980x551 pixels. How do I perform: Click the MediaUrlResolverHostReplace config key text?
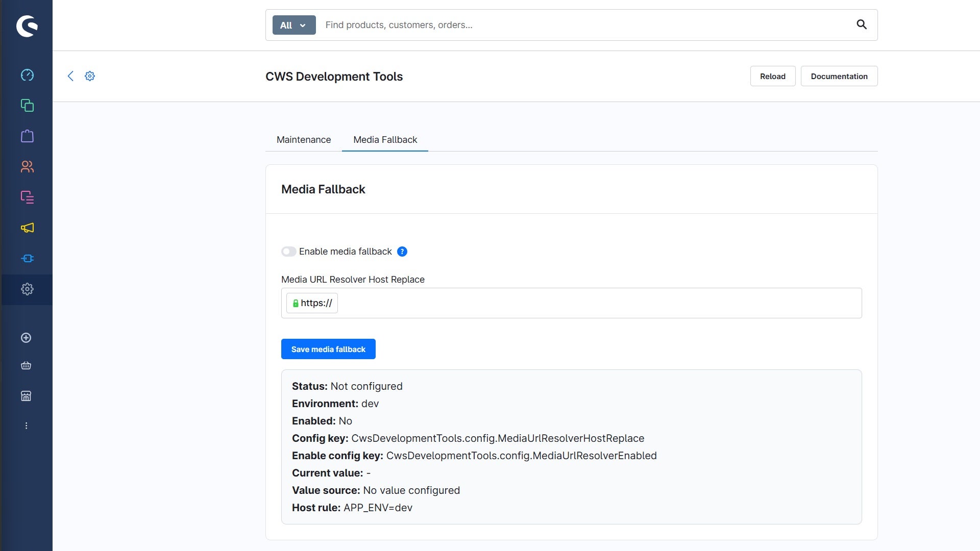[x=498, y=438]
